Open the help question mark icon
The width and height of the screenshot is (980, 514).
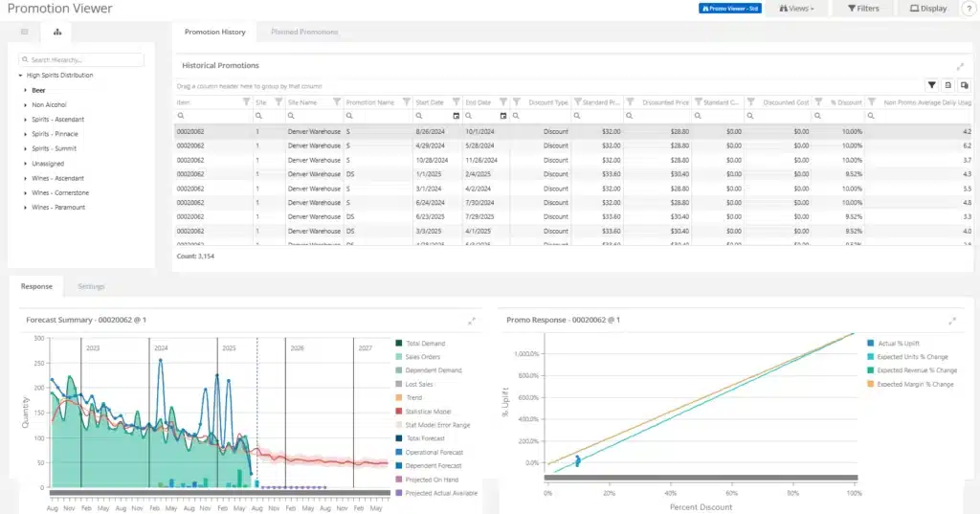969,9
